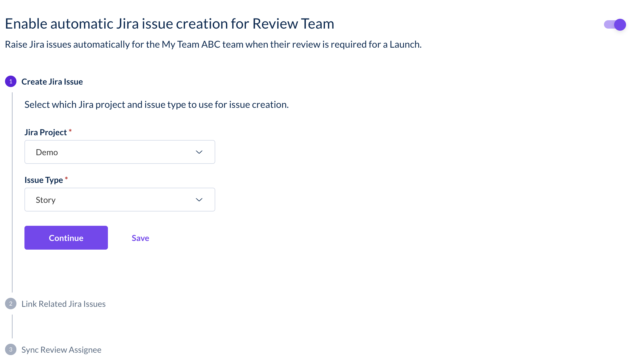Click the Save link
Screen dimensions: 632x364
click(140, 238)
